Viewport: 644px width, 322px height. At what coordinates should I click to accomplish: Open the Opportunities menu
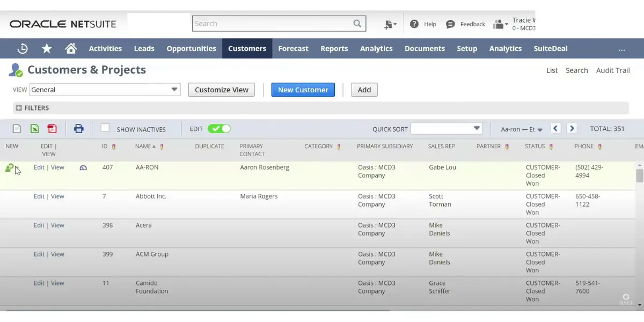(191, 48)
